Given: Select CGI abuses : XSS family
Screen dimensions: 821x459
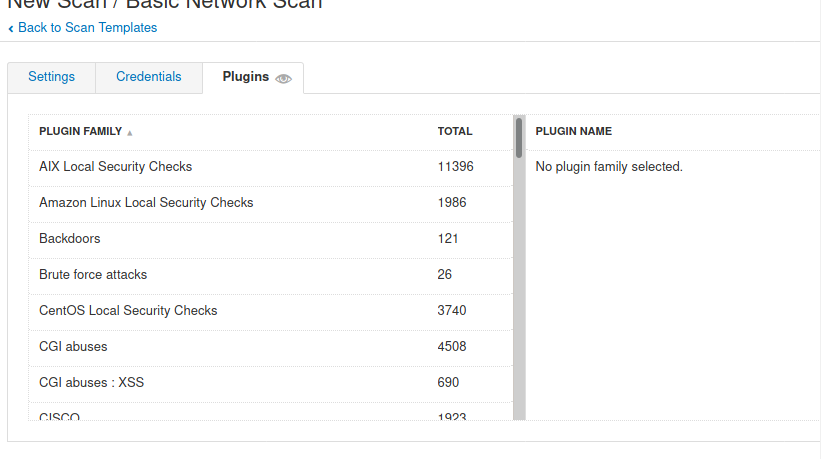Looking at the screenshot, I should click(271, 383).
